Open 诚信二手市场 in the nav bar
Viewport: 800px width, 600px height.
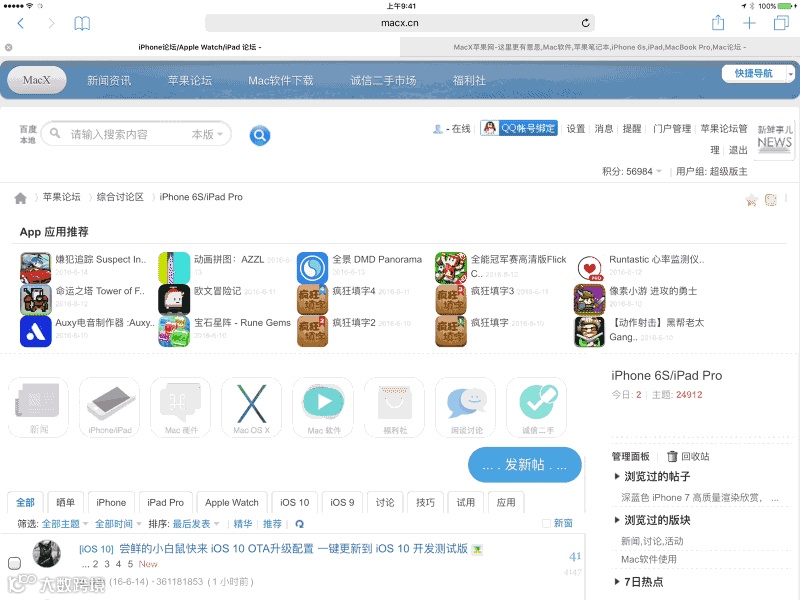[x=383, y=81]
